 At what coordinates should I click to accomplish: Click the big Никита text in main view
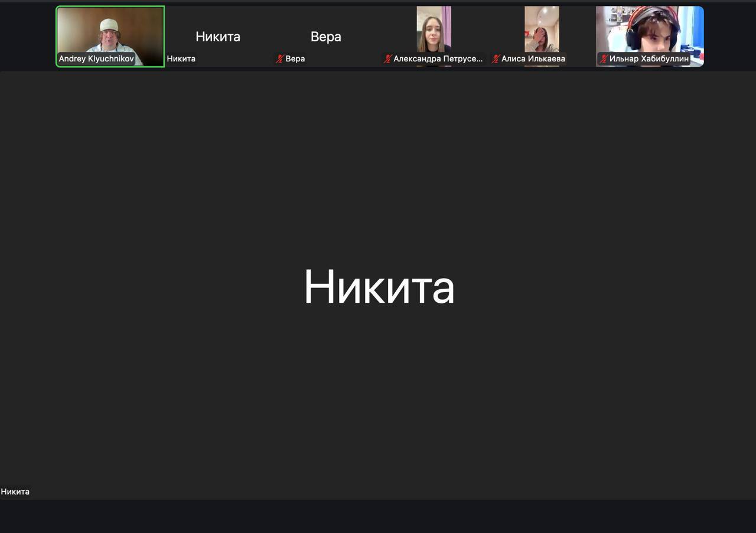point(379,287)
